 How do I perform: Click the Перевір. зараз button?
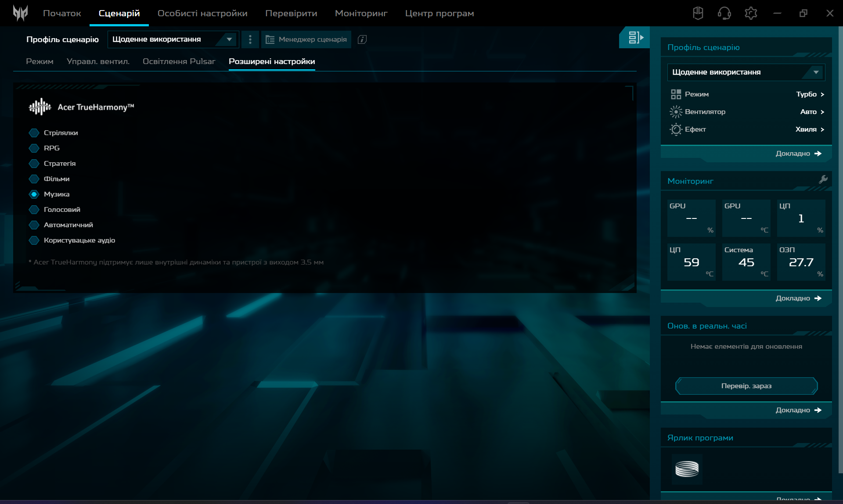coord(746,386)
